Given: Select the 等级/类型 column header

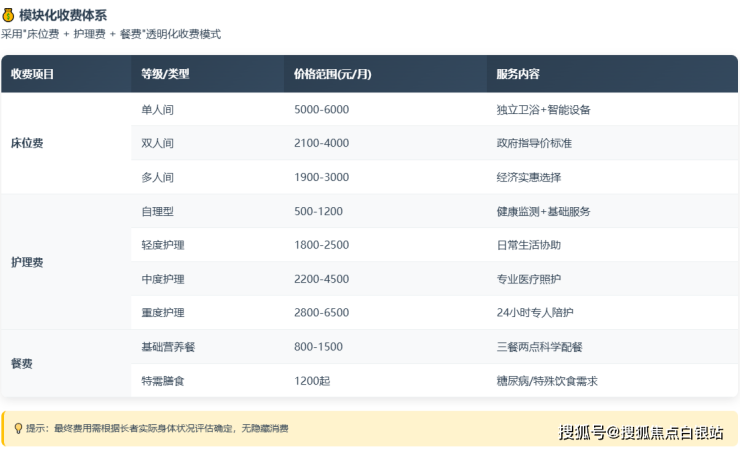Looking at the screenshot, I should click(x=165, y=74).
